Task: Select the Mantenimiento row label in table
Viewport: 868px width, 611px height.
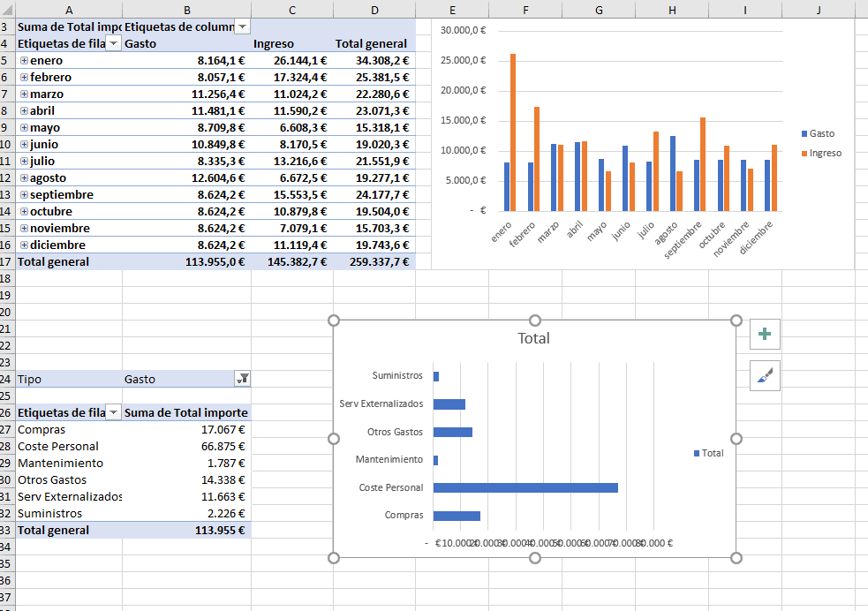Action: pyautogui.click(x=69, y=463)
